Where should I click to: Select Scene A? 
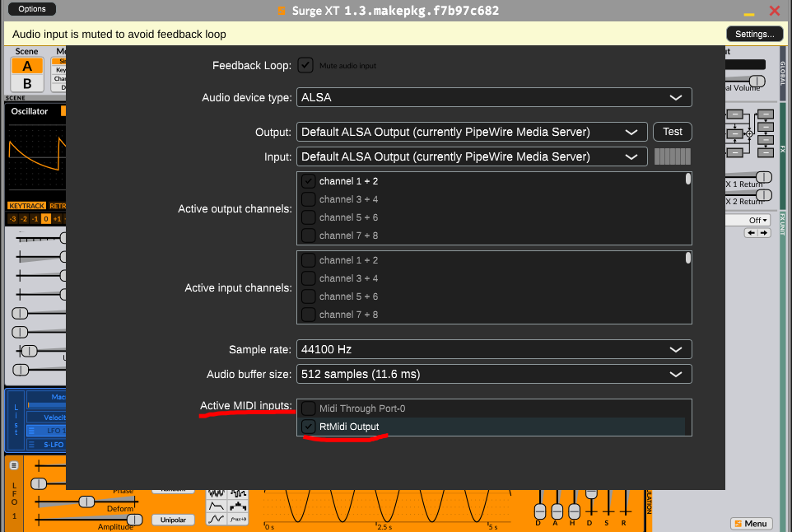click(x=27, y=66)
